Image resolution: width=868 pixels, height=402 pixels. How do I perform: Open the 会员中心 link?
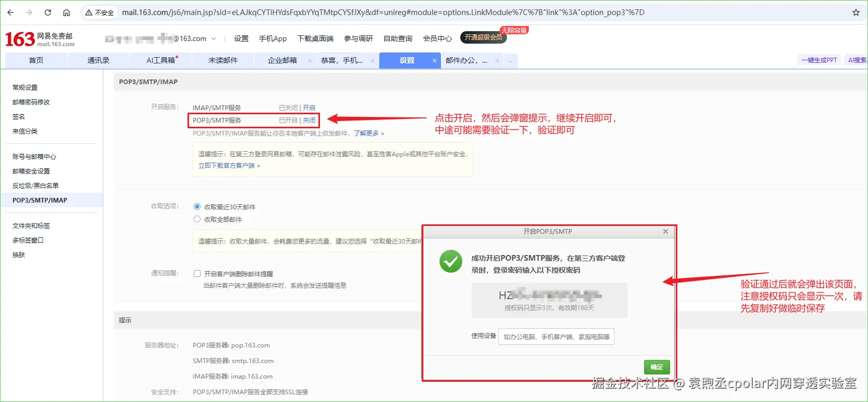tap(437, 38)
